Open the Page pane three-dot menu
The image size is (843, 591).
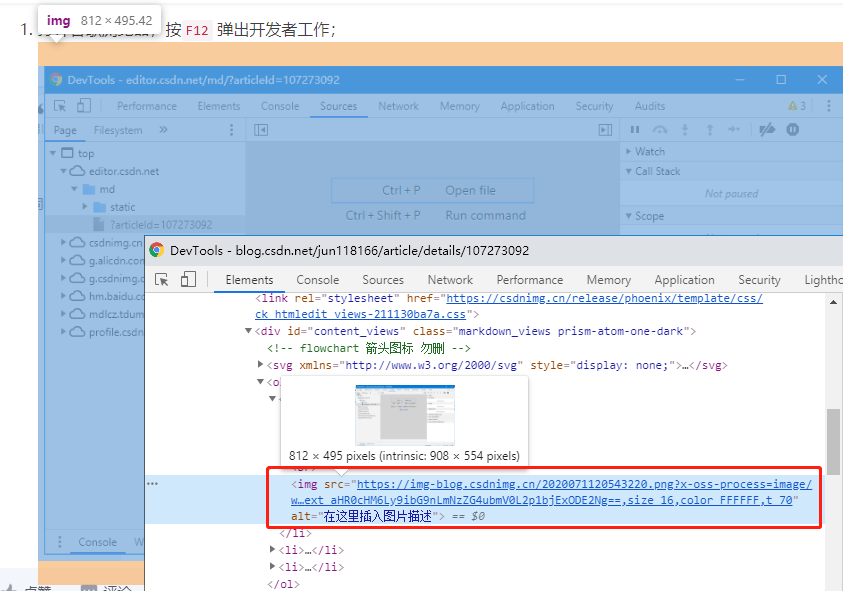(232, 130)
